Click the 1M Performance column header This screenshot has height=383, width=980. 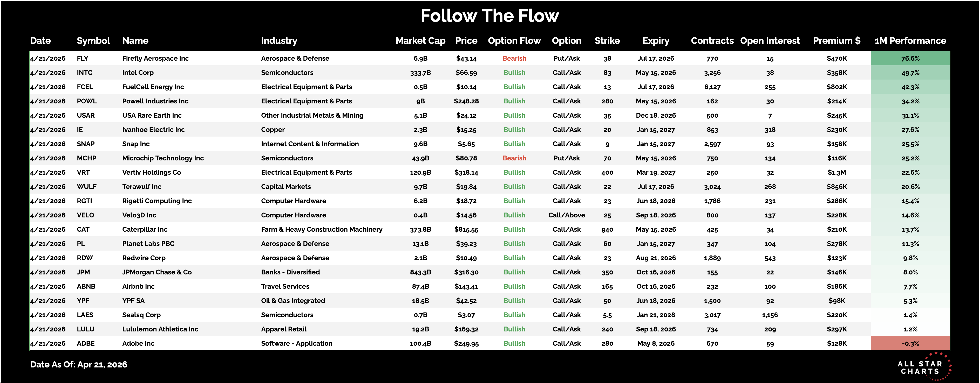tap(910, 41)
